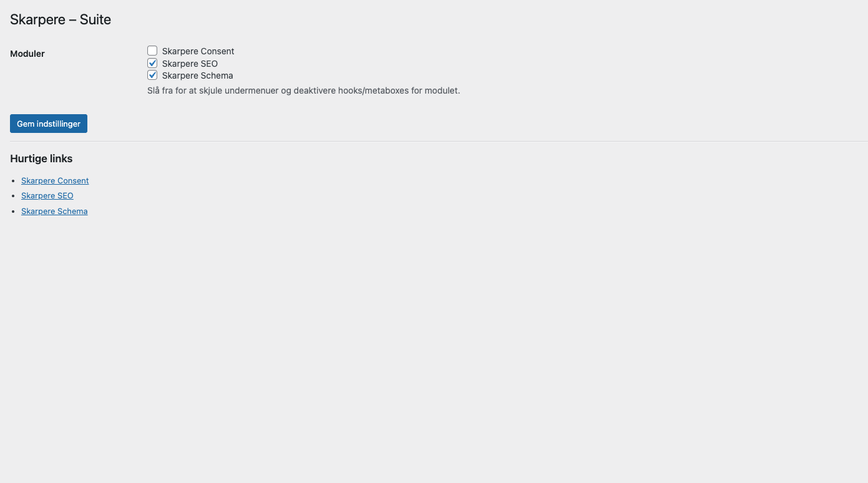868x483 pixels.
Task: Click the divider line above Hurtige links
Action: 434,141
